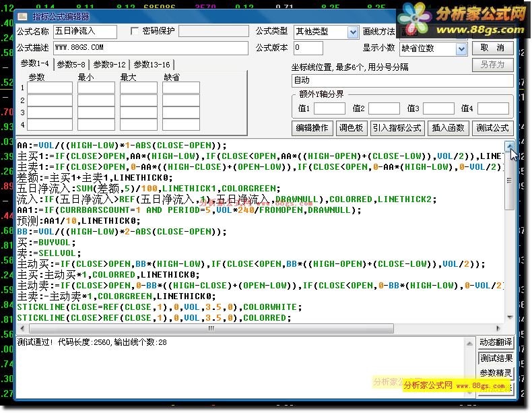Click the 引入指标公式 button

point(397,128)
